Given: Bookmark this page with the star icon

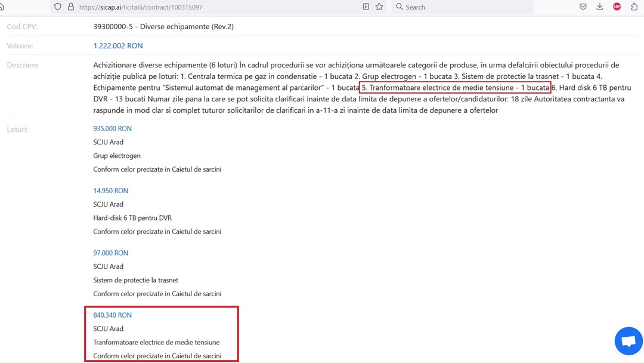Looking at the screenshot, I should 379,7.
